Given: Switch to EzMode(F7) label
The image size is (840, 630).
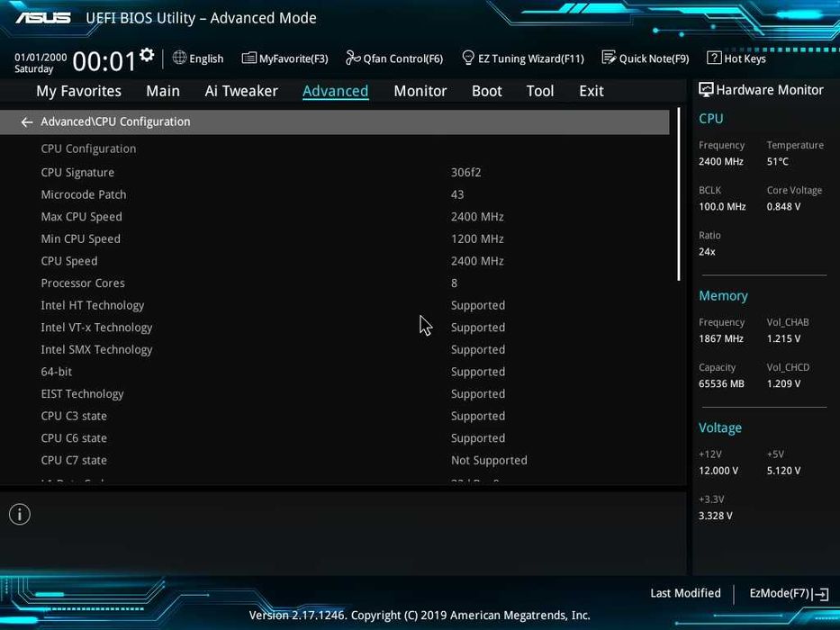Looking at the screenshot, I should point(780,593).
